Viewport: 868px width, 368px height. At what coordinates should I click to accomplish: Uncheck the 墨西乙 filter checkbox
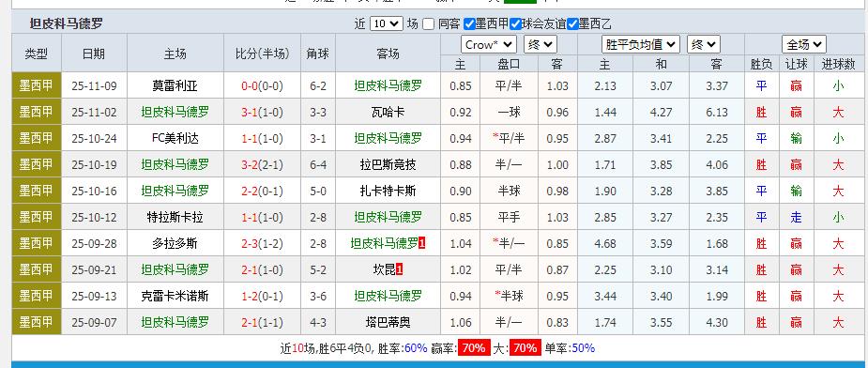tap(572, 23)
